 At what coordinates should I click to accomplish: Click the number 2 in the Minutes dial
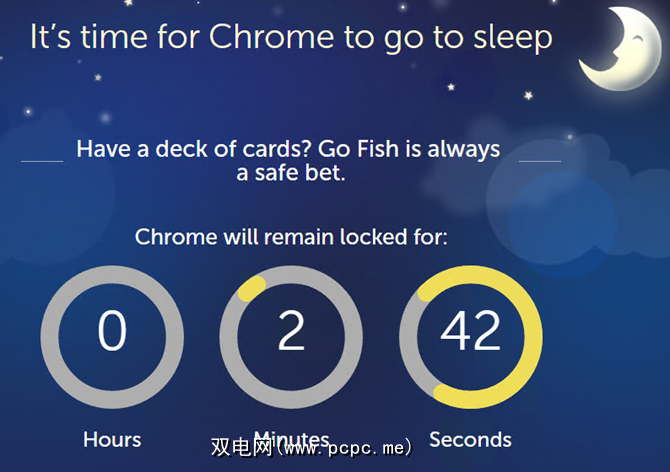[x=291, y=332]
